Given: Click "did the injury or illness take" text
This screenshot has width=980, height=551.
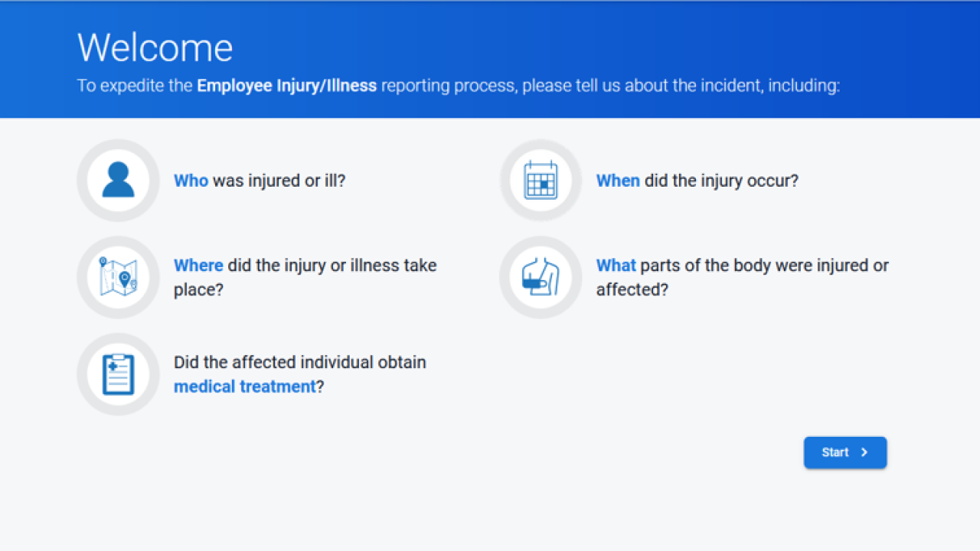Looking at the screenshot, I should click(332, 266).
